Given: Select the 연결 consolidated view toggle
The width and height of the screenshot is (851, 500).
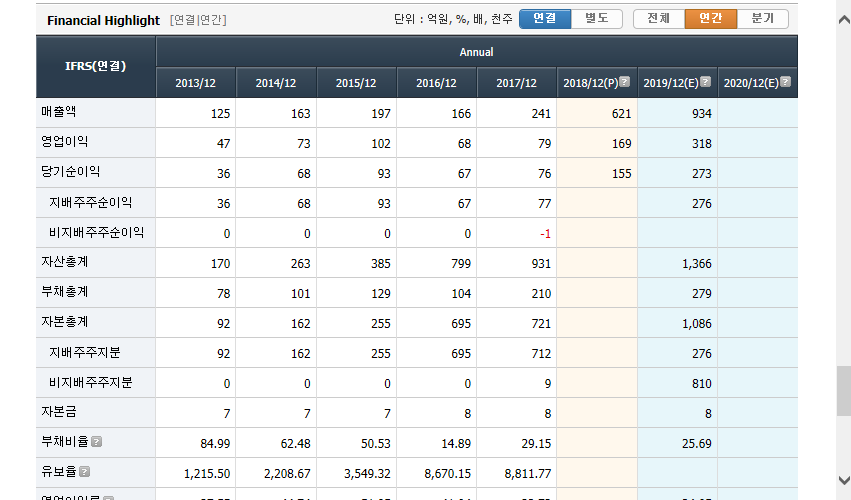Looking at the screenshot, I should (545, 19).
